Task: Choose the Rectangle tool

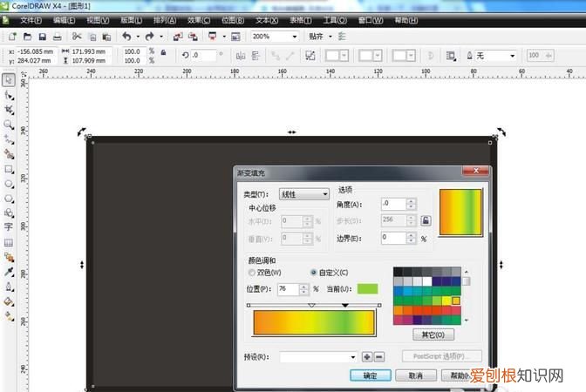Action: tap(9, 169)
